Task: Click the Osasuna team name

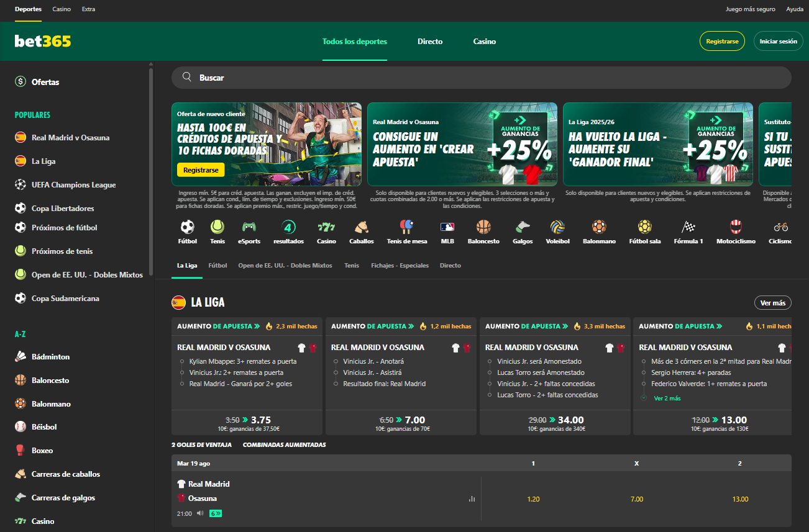Action: point(203,498)
